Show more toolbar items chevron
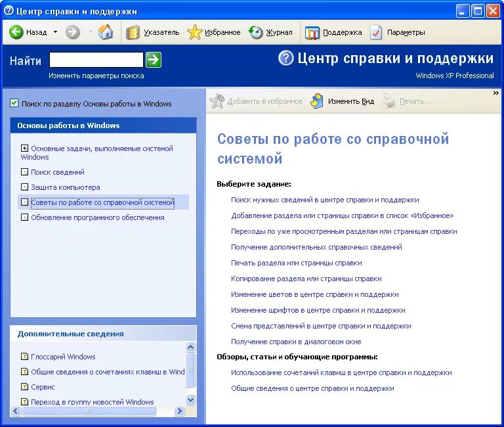Image resolution: width=504 pixels, height=427 pixels. (x=496, y=93)
